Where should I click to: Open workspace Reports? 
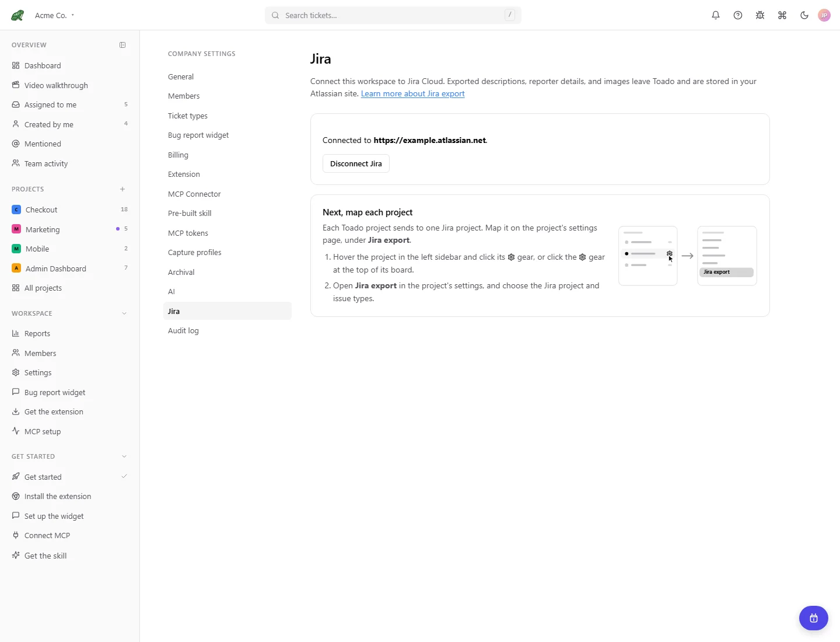[70, 333]
